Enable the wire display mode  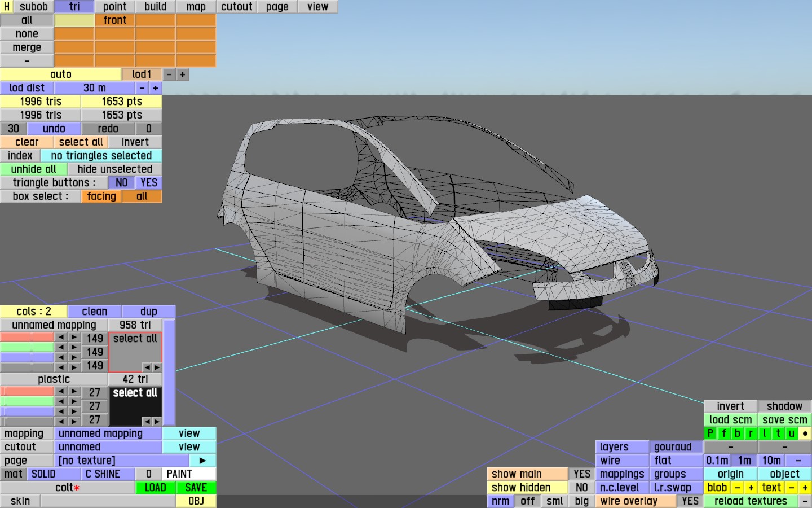point(623,461)
